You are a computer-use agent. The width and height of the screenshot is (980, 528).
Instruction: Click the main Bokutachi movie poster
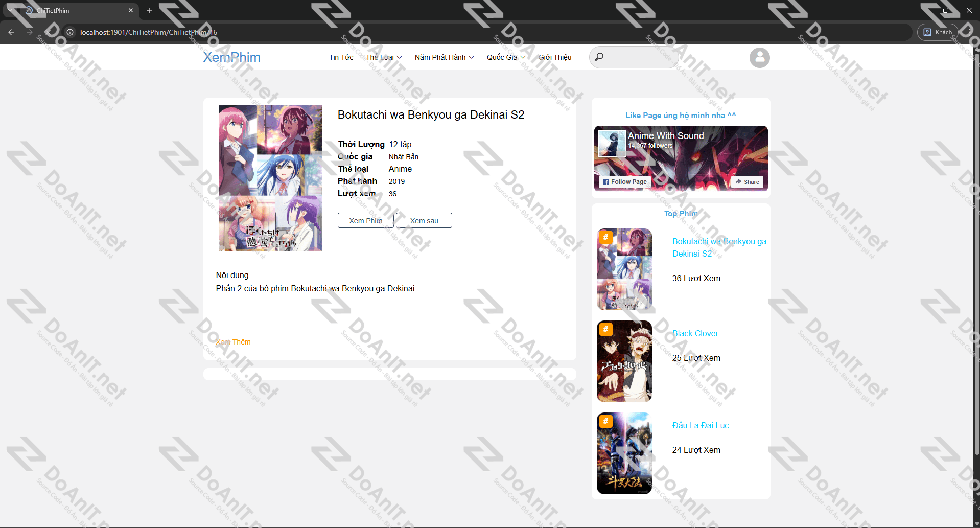click(x=270, y=178)
